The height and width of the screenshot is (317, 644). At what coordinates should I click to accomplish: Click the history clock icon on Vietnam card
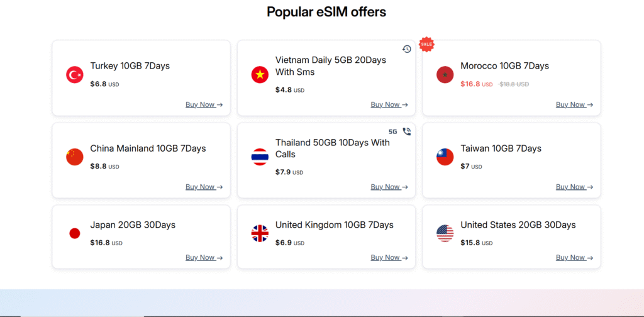[x=407, y=49]
